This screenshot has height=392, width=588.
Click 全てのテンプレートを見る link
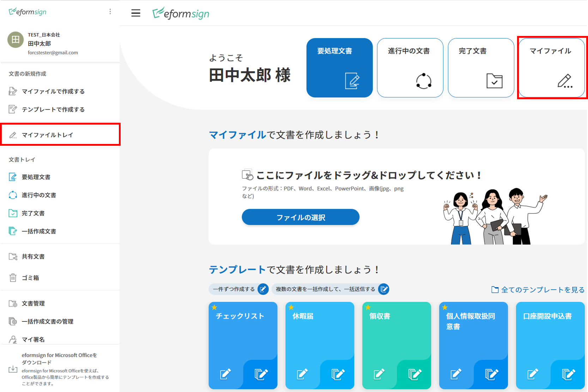(538, 290)
